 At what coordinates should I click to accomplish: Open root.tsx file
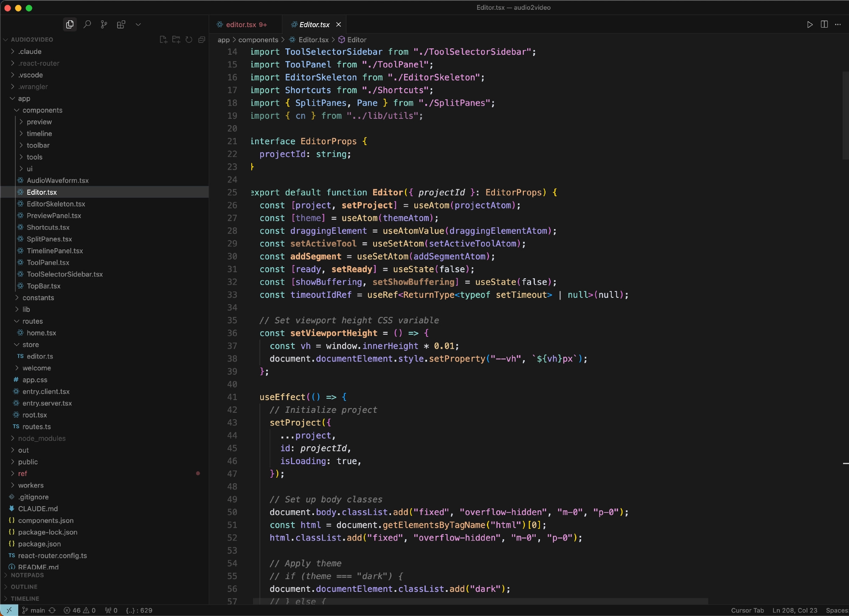pyautogui.click(x=34, y=415)
